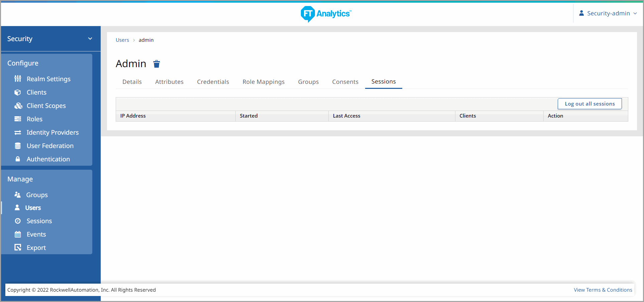Click Log out all sessions button
644x302 pixels.
point(590,104)
